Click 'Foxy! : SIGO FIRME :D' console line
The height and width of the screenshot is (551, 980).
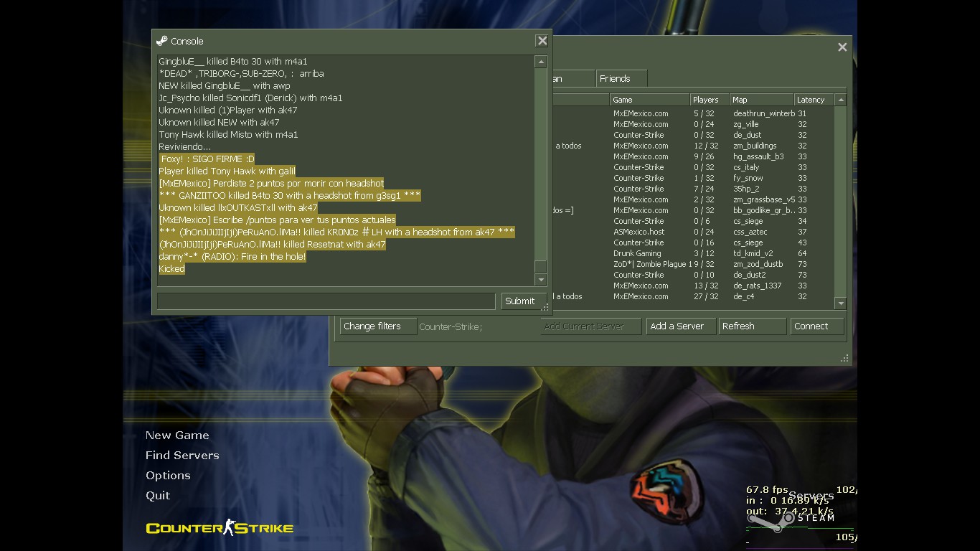click(207, 159)
